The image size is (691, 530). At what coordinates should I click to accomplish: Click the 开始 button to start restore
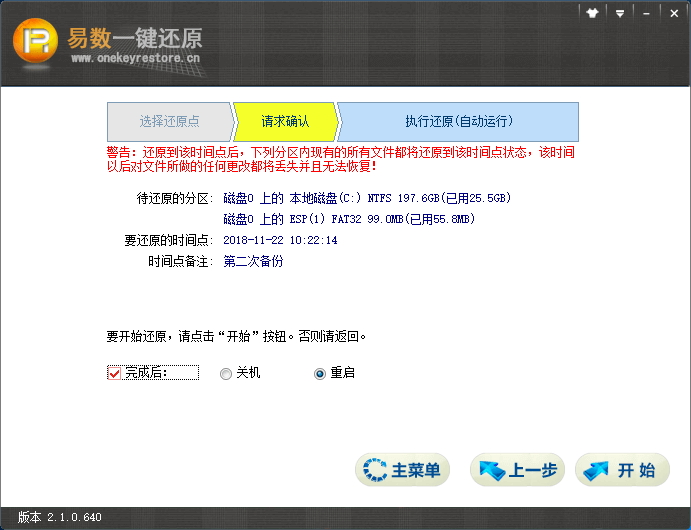tap(622, 470)
